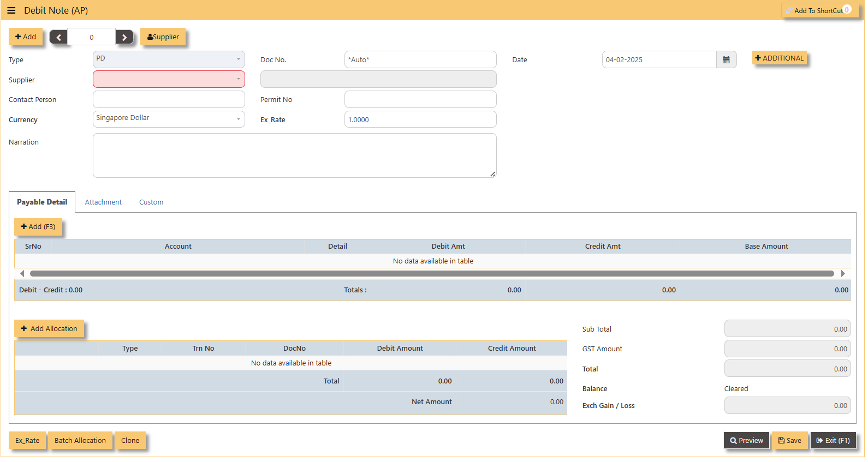The image size is (868, 462).
Task: Click the Clone button
Action: (130, 440)
